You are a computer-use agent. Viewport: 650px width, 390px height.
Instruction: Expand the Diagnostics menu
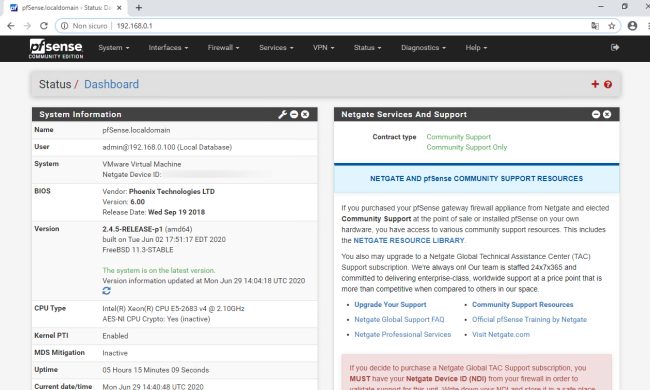point(424,48)
